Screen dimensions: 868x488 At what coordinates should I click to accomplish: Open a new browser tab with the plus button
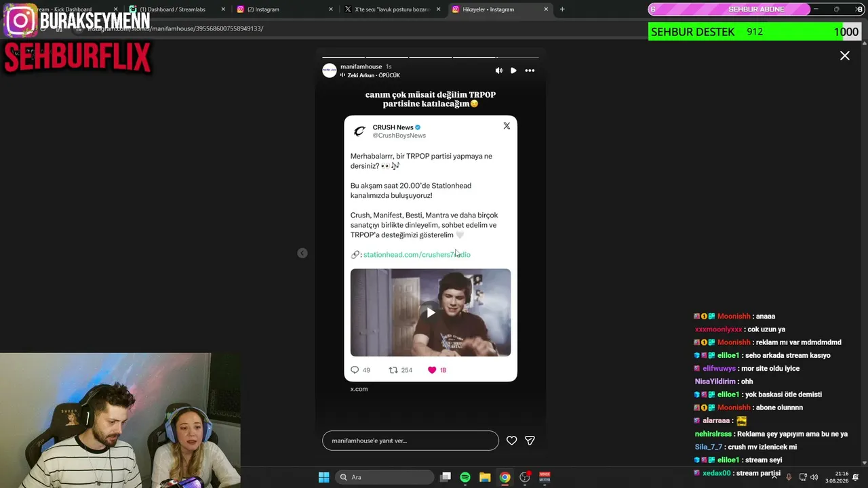(x=562, y=9)
